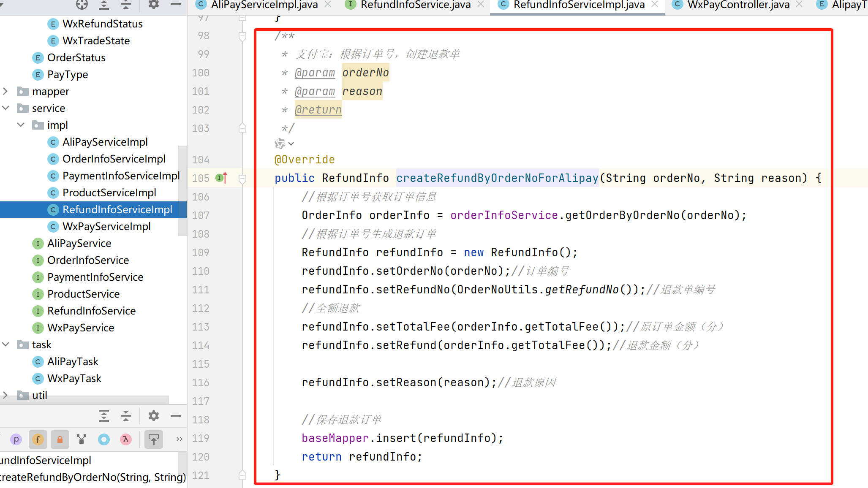Click orderInfoService field reference on line 107
This screenshot has height=488, width=868.
tap(503, 215)
